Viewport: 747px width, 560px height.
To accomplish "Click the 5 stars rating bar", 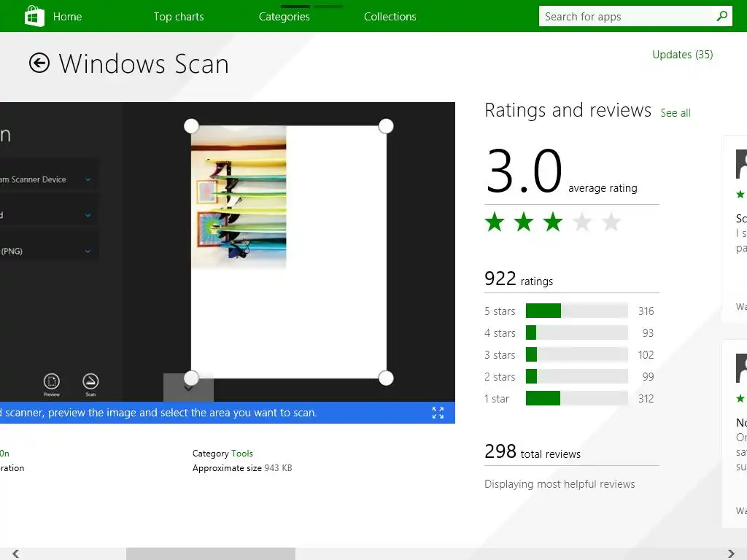I will point(576,311).
